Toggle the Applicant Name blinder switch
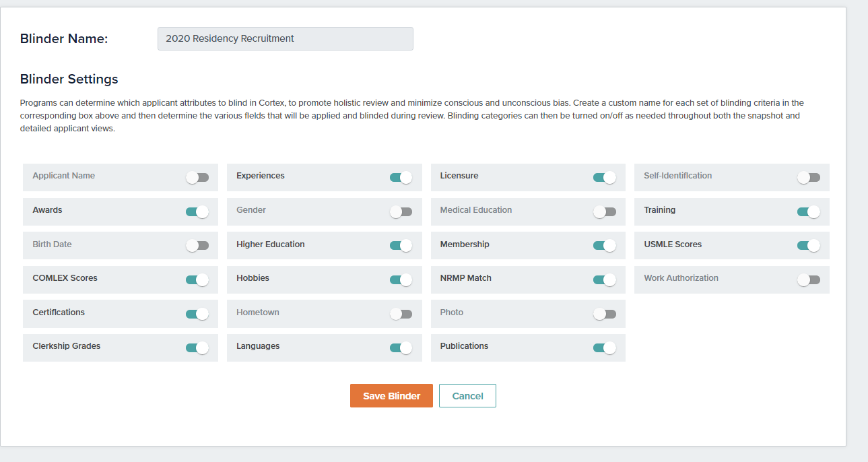The height and width of the screenshot is (462, 868). (197, 177)
